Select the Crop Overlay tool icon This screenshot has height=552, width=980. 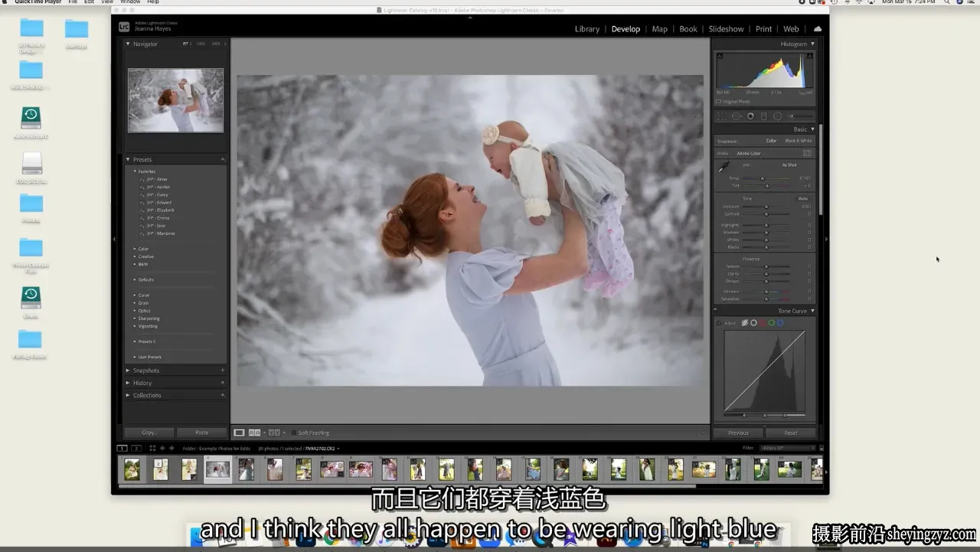coord(722,116)
